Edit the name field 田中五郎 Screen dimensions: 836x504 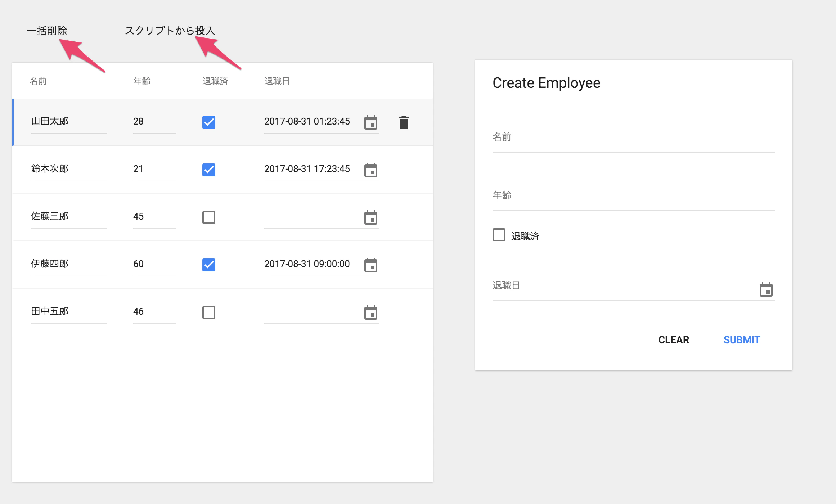point(69,312)
